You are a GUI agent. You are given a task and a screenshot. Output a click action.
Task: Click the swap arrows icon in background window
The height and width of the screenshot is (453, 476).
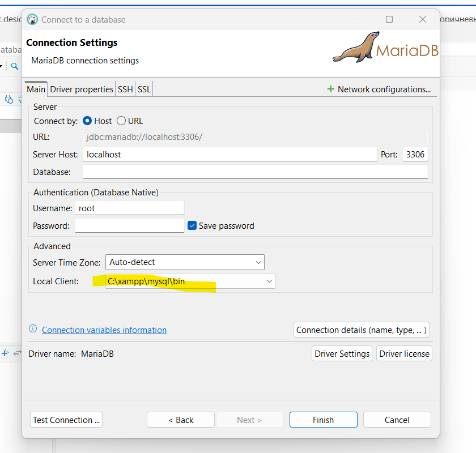(x=18, y=353)
